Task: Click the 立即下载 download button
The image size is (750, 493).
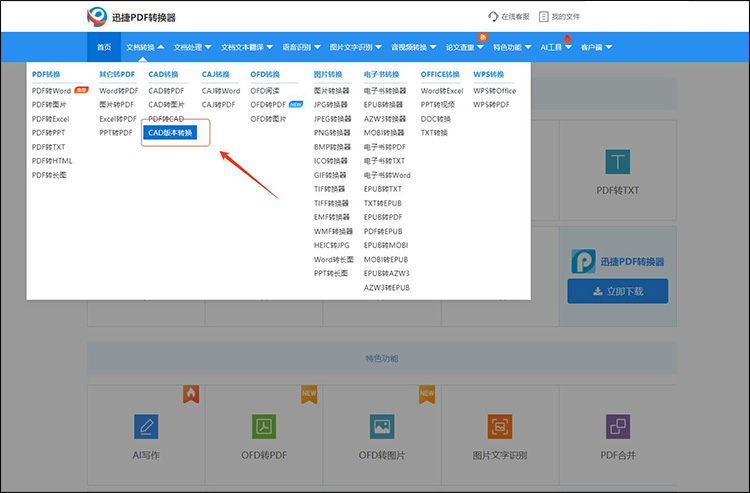Action: click(618, 291)
